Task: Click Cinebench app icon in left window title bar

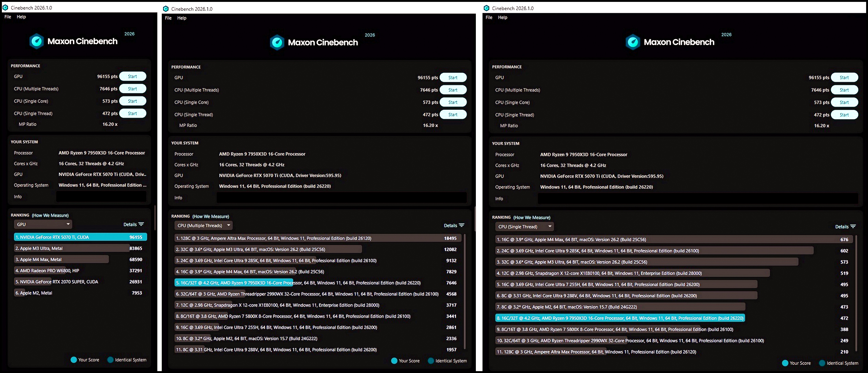Action: [x=5, y=7]
